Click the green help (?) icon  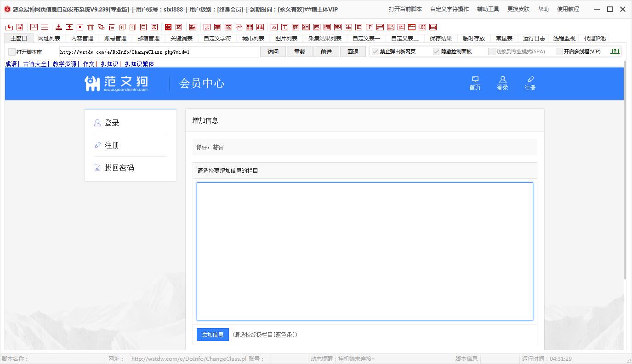615,51
